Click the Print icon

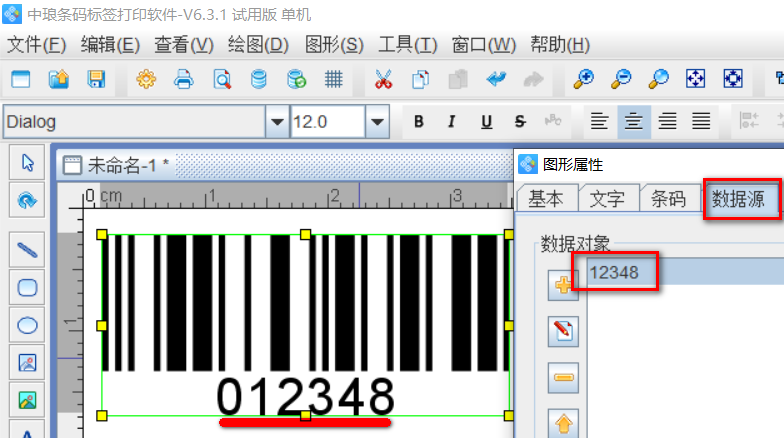tap(184, 79)
